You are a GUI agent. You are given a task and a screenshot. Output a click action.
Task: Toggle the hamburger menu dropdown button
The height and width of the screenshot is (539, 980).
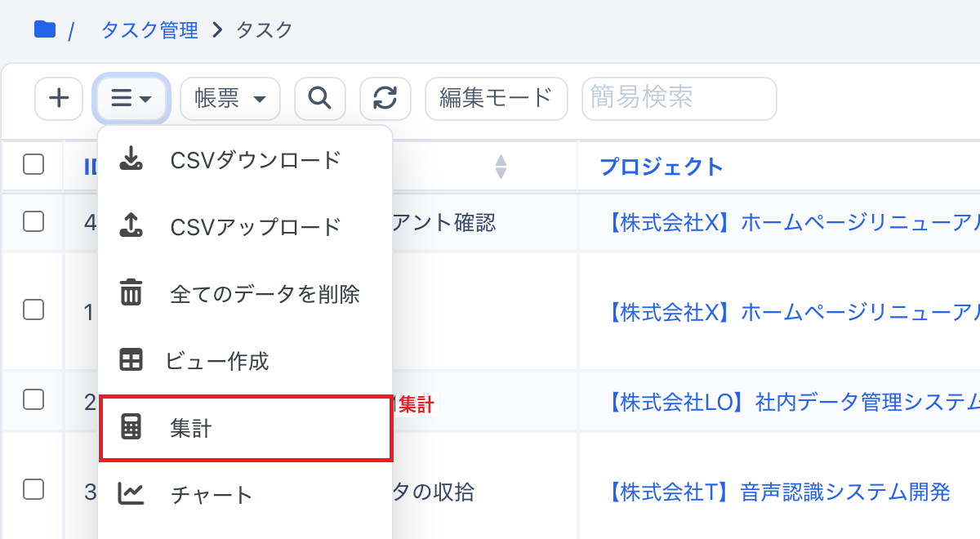(x=131, y=99)
